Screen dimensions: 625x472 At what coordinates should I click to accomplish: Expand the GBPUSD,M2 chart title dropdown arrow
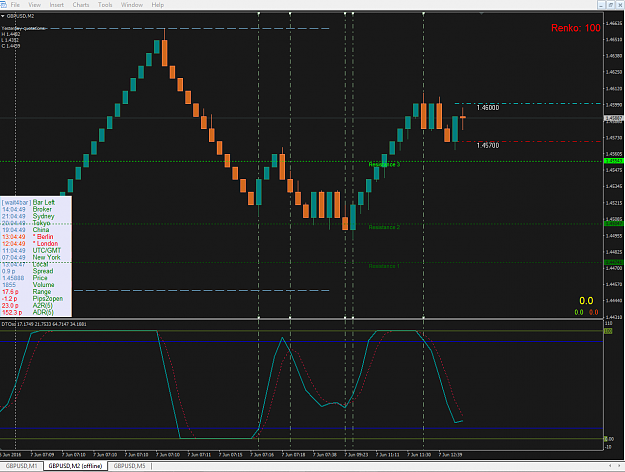(x=3, y=16)
